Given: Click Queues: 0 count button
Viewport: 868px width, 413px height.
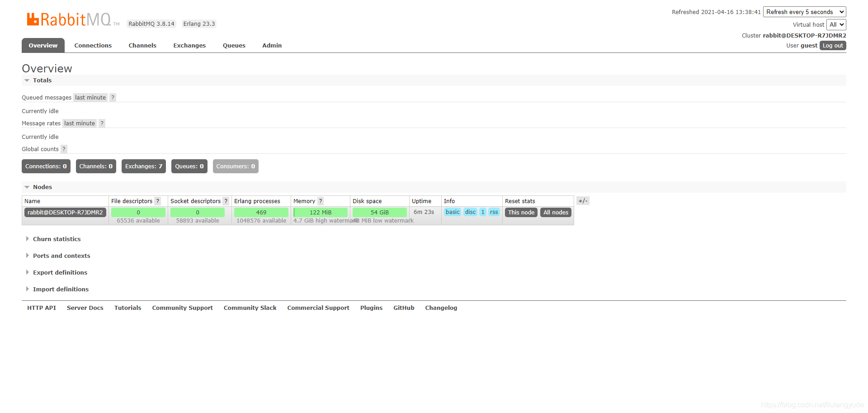Looking at the screenshot, I should (189, 166).
